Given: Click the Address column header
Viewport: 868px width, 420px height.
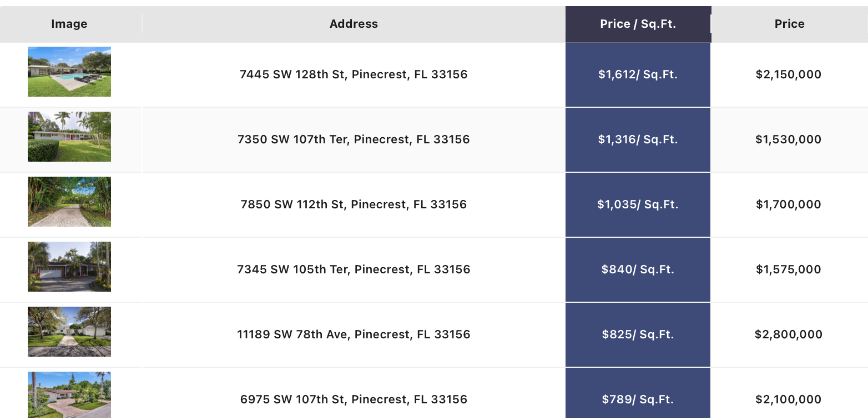Looking at the screenshot, I should pos(354,24).
